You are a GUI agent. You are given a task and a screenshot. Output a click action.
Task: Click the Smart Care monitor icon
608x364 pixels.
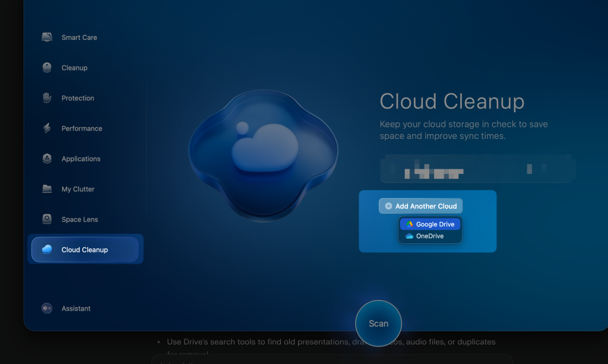(x=47, y=37)
